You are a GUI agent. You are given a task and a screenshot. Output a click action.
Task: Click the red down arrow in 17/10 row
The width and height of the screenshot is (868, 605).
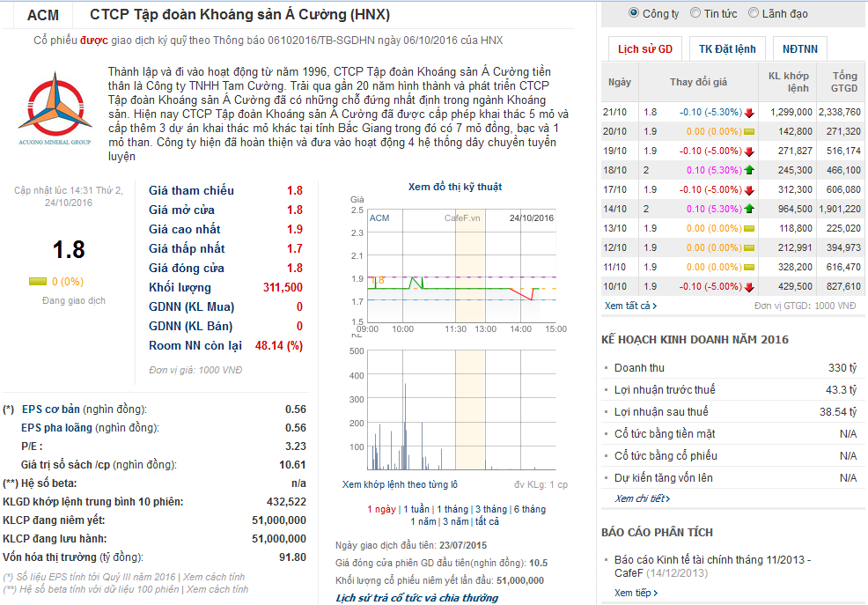pyautogui.click(x=749, y=190)
